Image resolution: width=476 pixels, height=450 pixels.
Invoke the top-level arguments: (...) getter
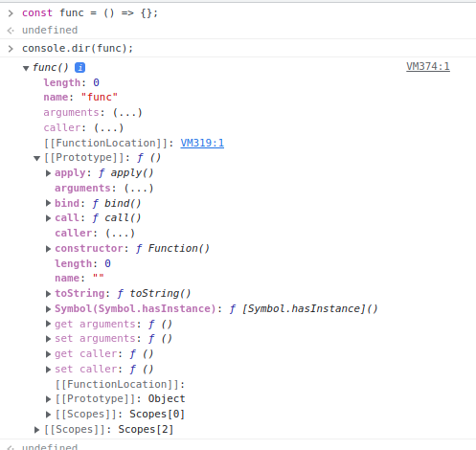[127, 113]
